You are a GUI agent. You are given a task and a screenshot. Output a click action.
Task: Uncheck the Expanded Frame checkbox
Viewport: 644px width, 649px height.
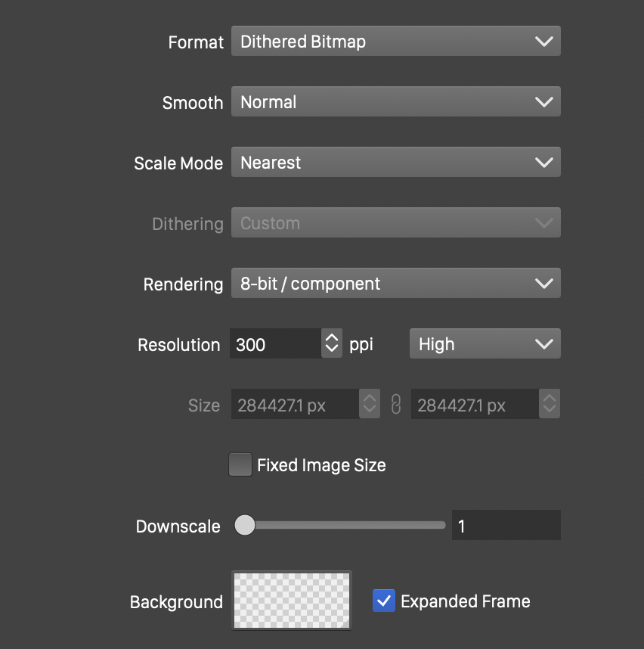point(384,601)
